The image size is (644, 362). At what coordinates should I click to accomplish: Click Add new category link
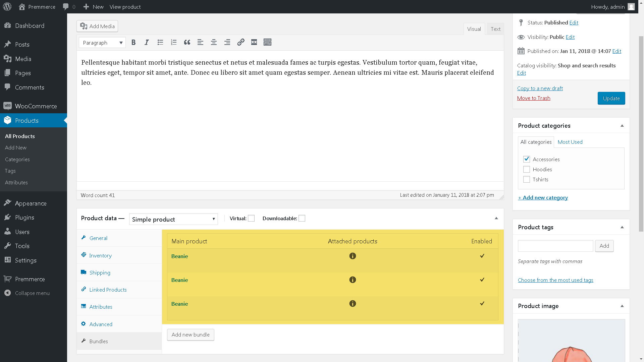click(x=543, y=198)
